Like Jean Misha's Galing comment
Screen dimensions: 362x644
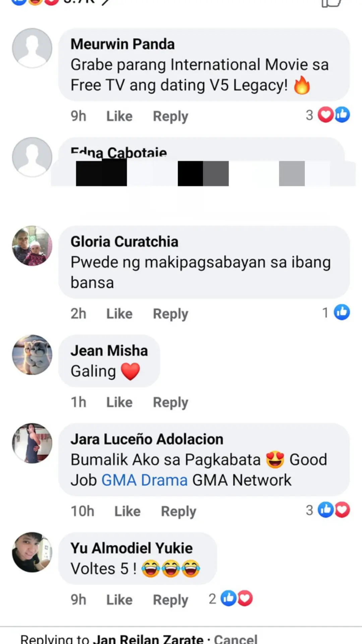[119, 402]
